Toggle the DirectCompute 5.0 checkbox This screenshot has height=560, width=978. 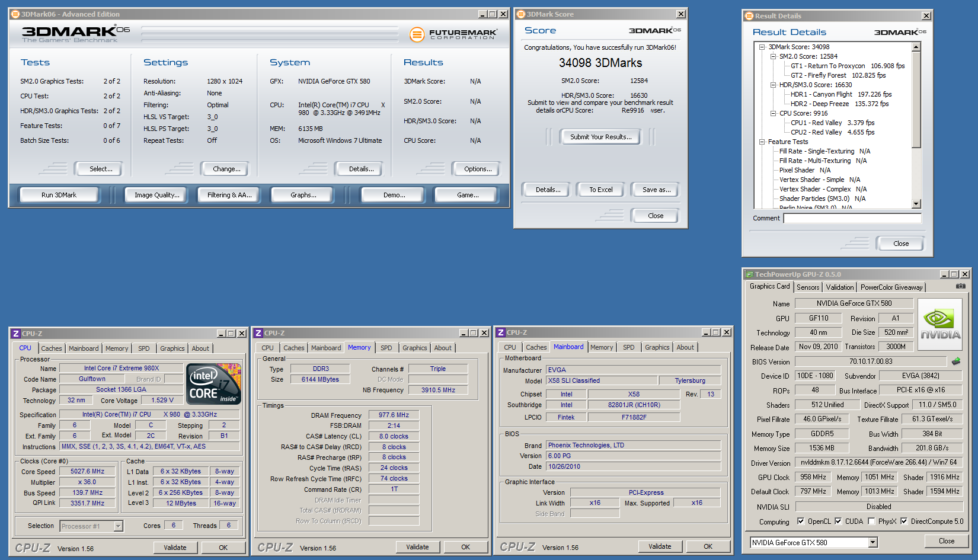pyautogui.click(x=904, y=521)
